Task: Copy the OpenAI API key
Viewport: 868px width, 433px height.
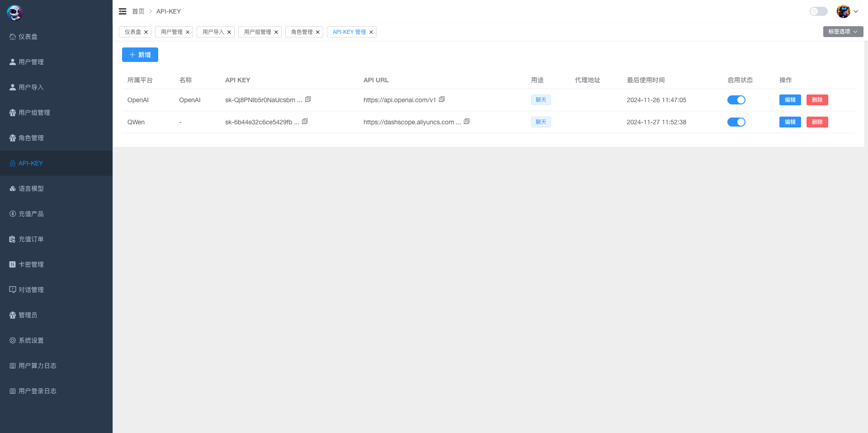Action: point(308,99)
